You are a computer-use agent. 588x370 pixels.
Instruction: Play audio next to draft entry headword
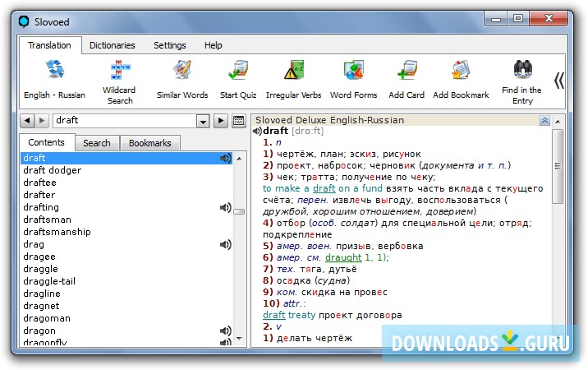pyautogui.click(x=257, y=131)
